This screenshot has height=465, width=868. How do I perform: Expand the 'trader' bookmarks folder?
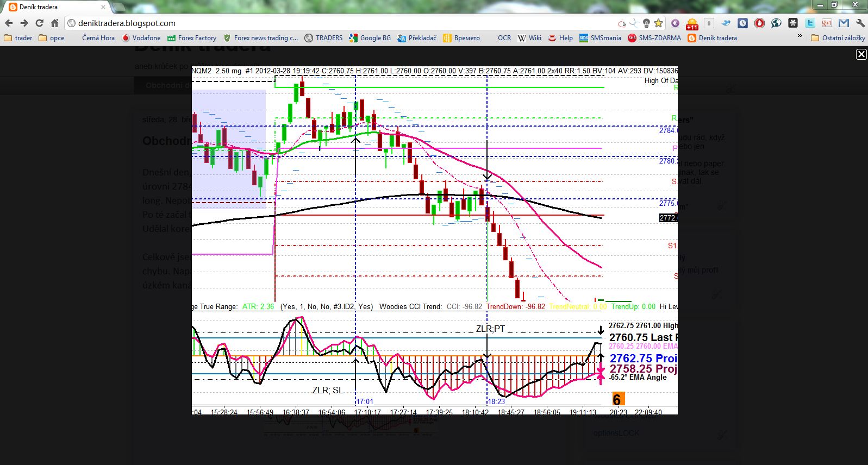pyautogui.click(x=18, y=38)
